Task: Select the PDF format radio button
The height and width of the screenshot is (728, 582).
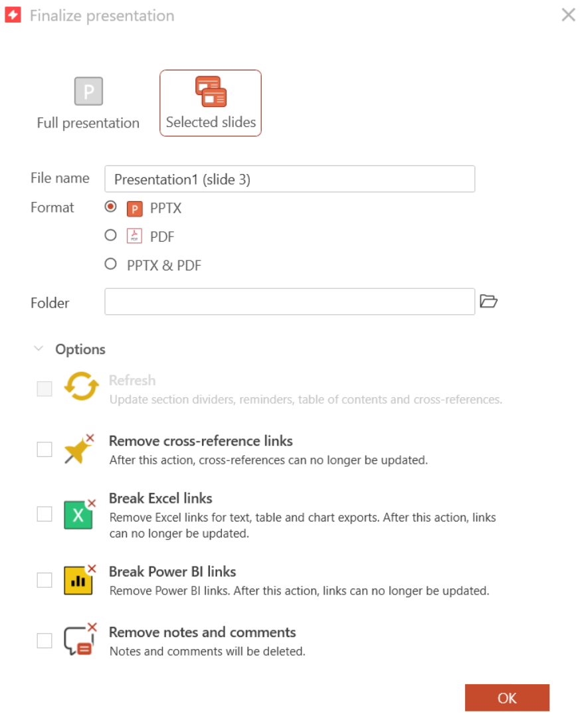Action: (110, 236)
